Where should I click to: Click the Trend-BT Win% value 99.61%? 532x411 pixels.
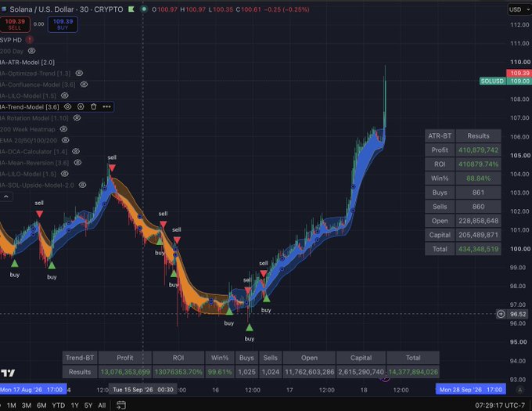tap(220, 372)
